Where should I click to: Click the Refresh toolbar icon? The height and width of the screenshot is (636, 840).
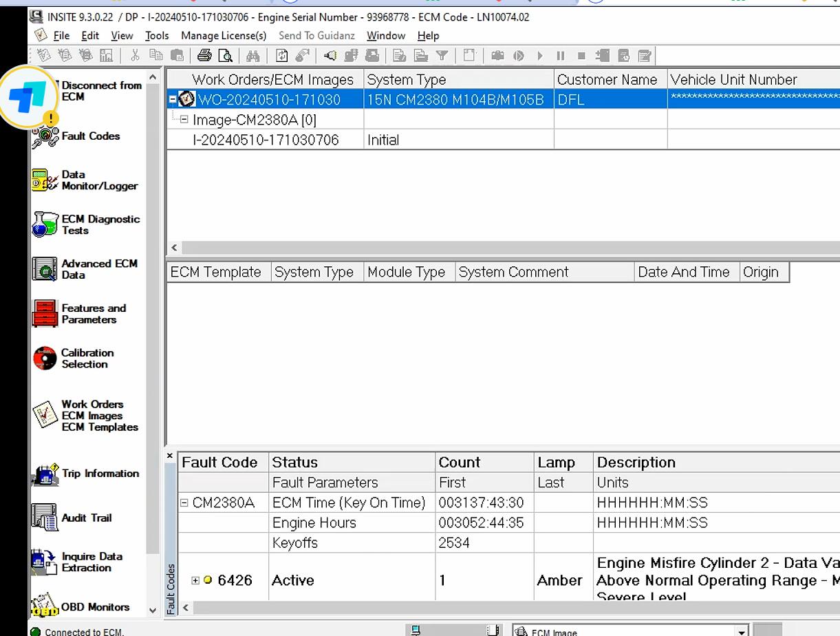(281, 56)
